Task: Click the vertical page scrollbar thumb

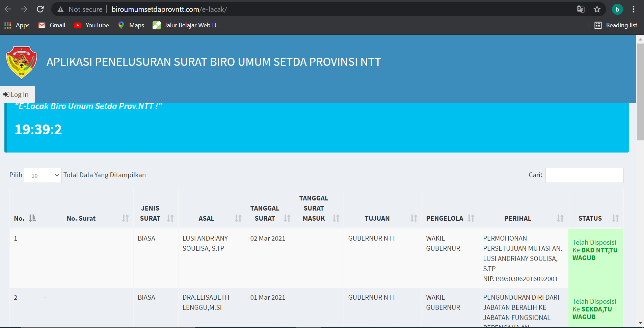Action: [x=640, y=91]
